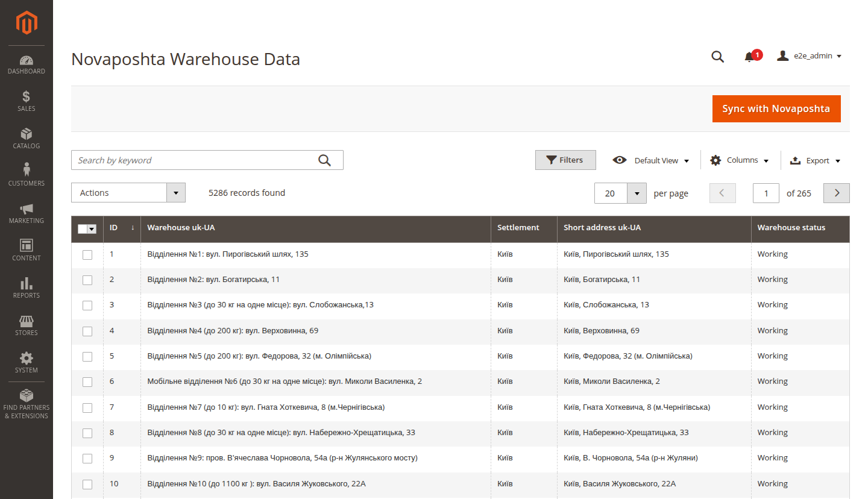The image size is (868, 499).
Task: Click the disabled previous page button
Action: 723,193
